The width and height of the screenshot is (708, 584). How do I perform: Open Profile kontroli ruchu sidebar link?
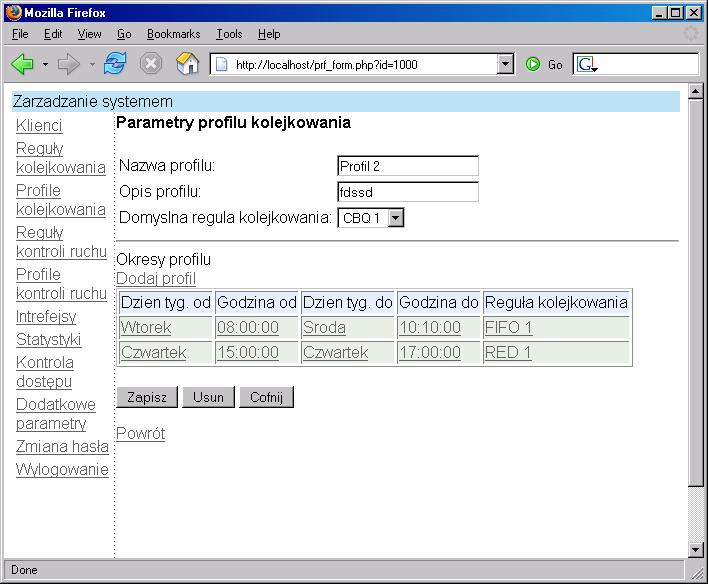coord(61,284)
